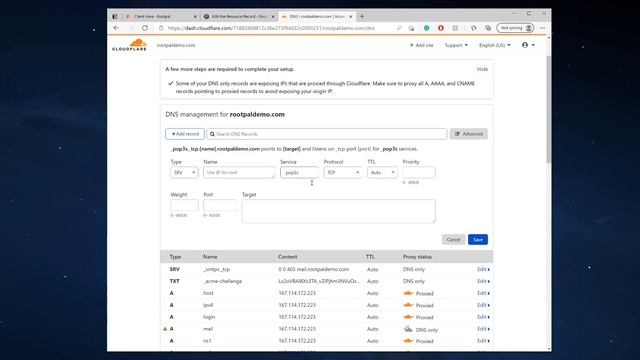Screen dimensions: 640x360
Task: Open browser settings ellipsis menu
Action: [x=542, y=28]
